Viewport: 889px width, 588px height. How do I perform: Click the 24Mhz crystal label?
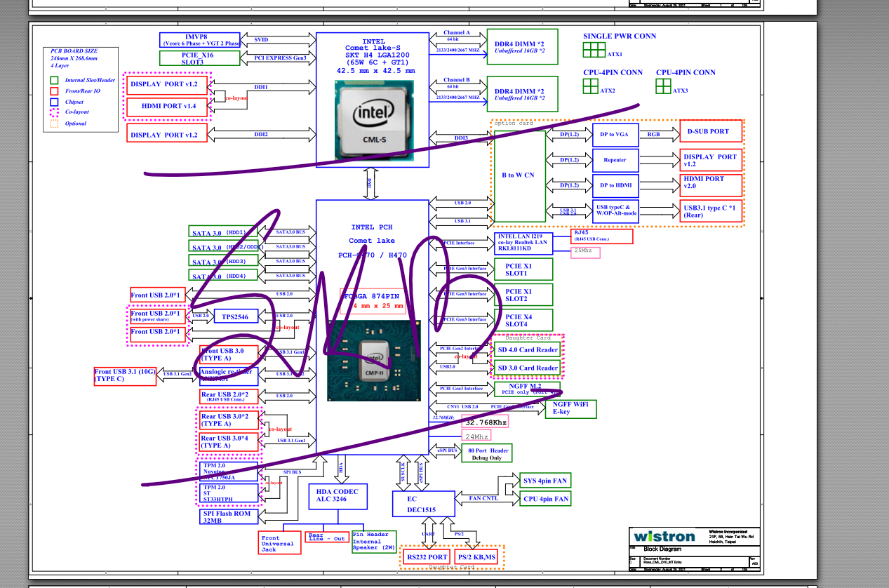(x=476, y=436)
